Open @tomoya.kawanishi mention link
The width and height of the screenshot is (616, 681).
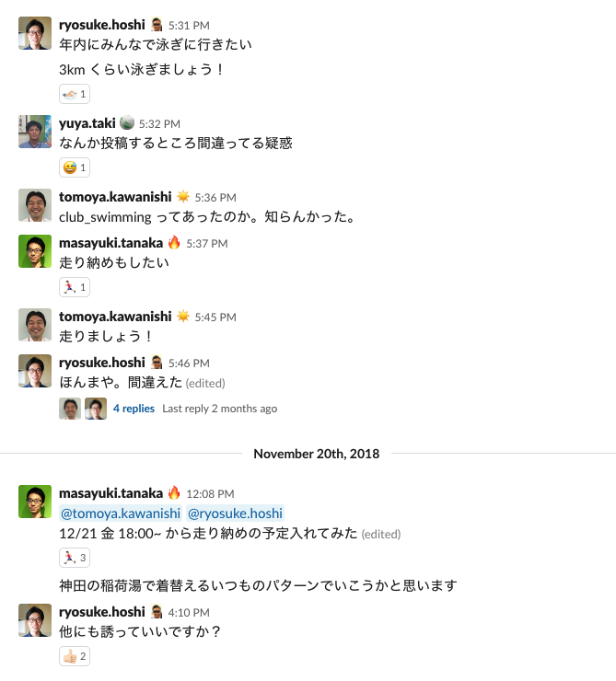point(120,514)
